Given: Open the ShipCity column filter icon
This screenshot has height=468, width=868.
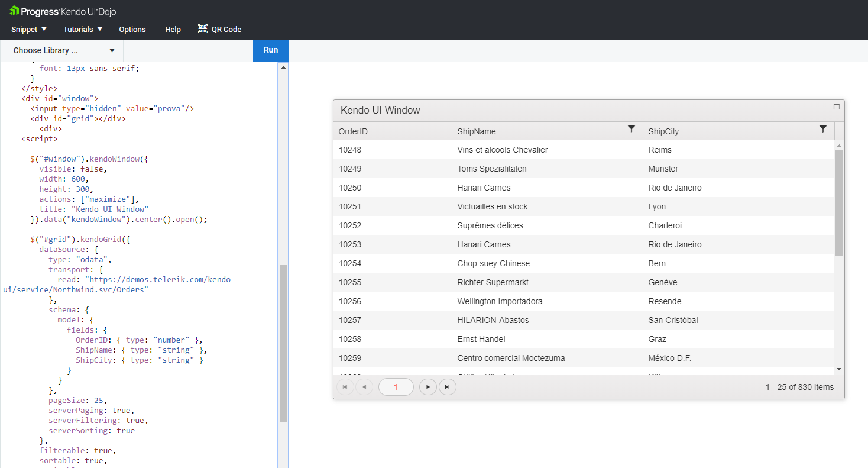Looking at the screenshot, I should [822, 129].
